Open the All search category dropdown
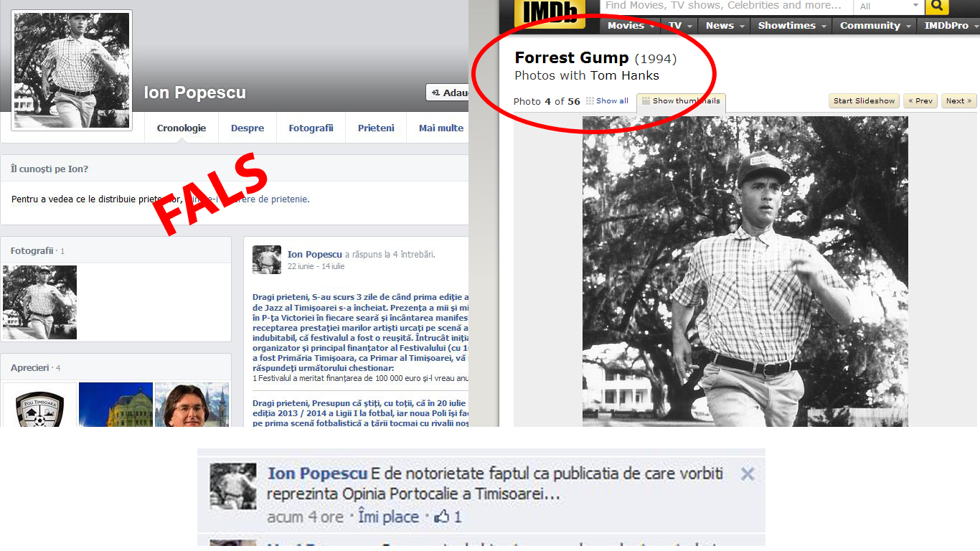 pyautogui.click(x=888, y=6)
